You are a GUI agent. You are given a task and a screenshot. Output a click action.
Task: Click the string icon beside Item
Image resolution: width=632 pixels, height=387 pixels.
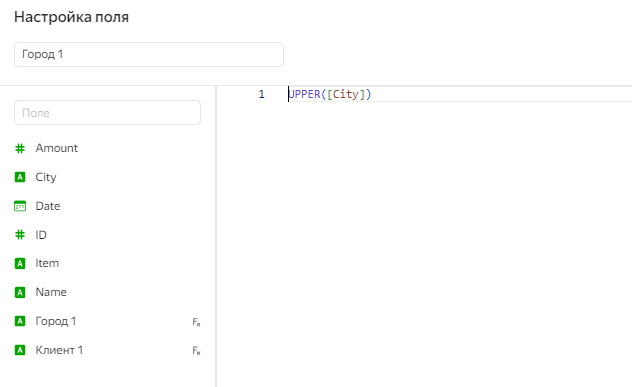[x=20, y=263]
